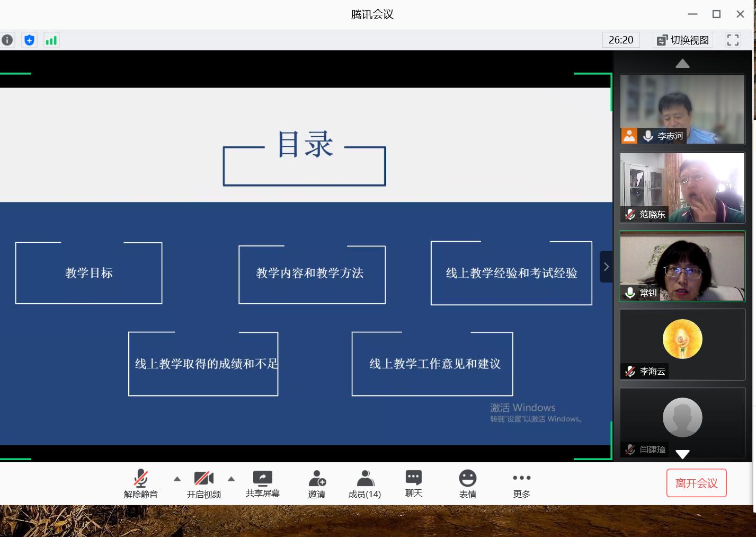This screenshot has width=756, height=537.
Task: Check the green network signal icon
Action: [51, 40]
